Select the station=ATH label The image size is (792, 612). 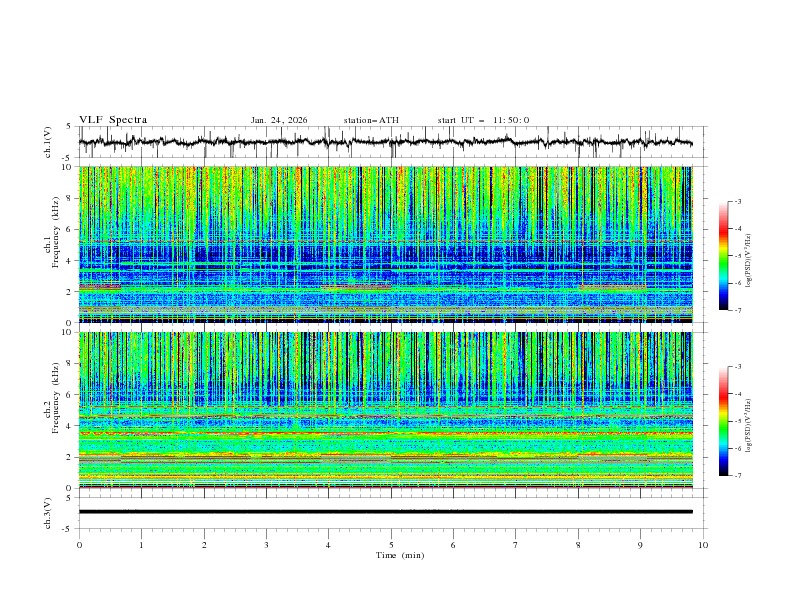[371, 120]
